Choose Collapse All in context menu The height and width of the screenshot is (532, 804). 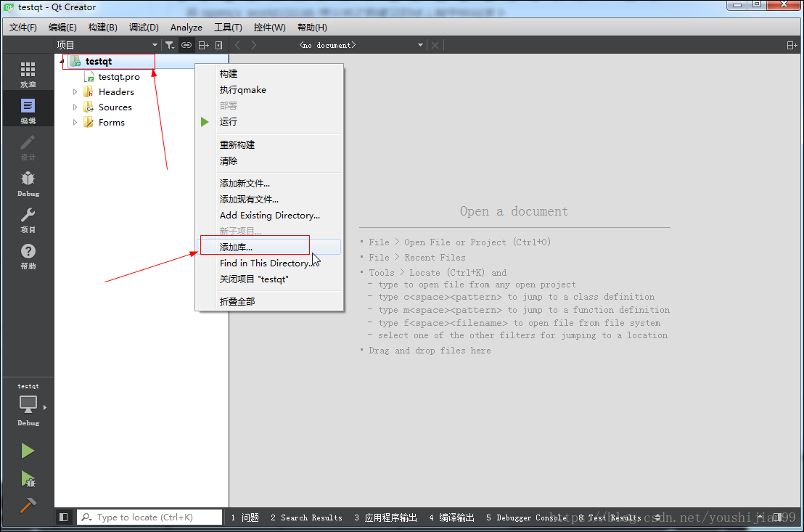(270, 302)
